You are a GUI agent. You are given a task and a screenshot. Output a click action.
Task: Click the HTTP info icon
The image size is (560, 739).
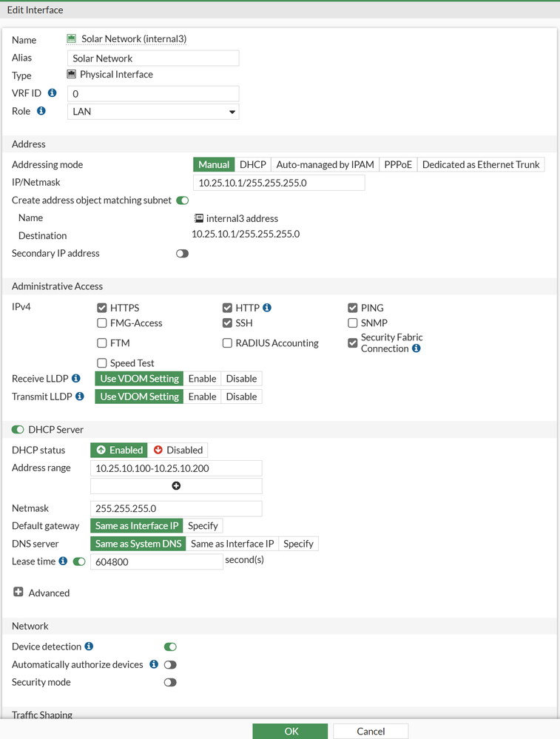267,308
